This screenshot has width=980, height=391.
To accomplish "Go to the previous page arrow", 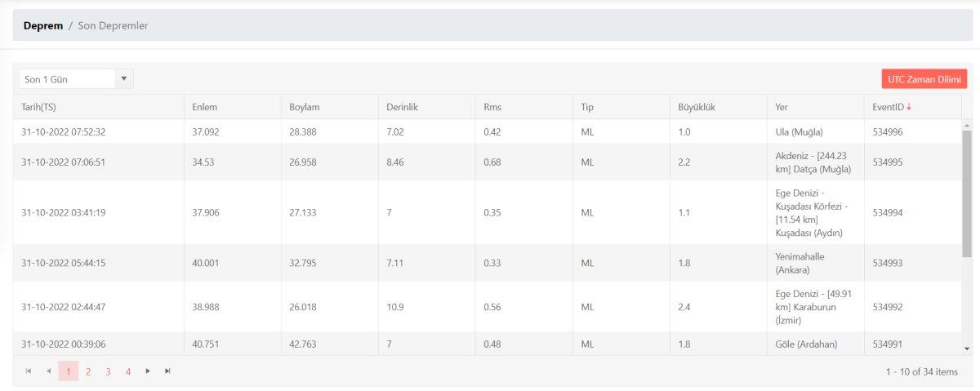I will click(x=48, y=371).
